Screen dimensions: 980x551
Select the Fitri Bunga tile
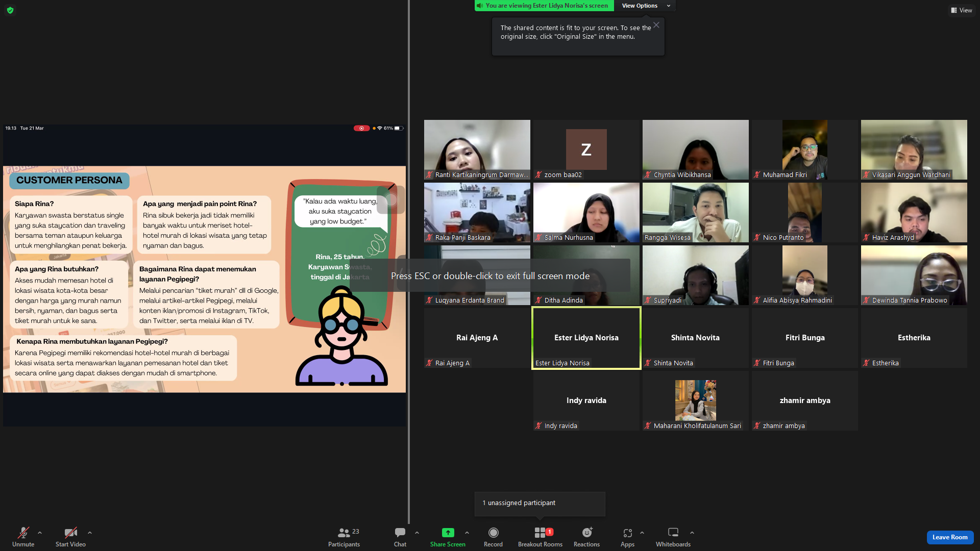coord(805,338)
